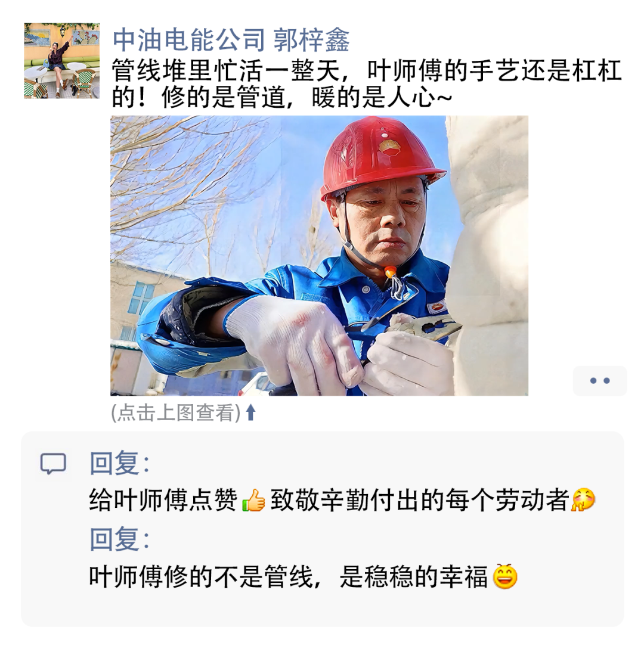Viewport: 644px width, 655px height.
Task: Click the grinning emoji after 幸福
Action: click(505, 576)
